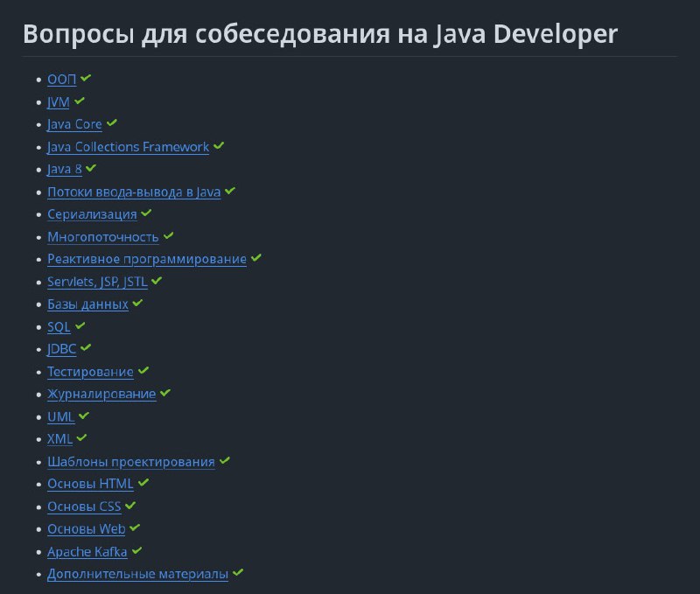
Task: Open the JVM link
Action: point(59,102)
